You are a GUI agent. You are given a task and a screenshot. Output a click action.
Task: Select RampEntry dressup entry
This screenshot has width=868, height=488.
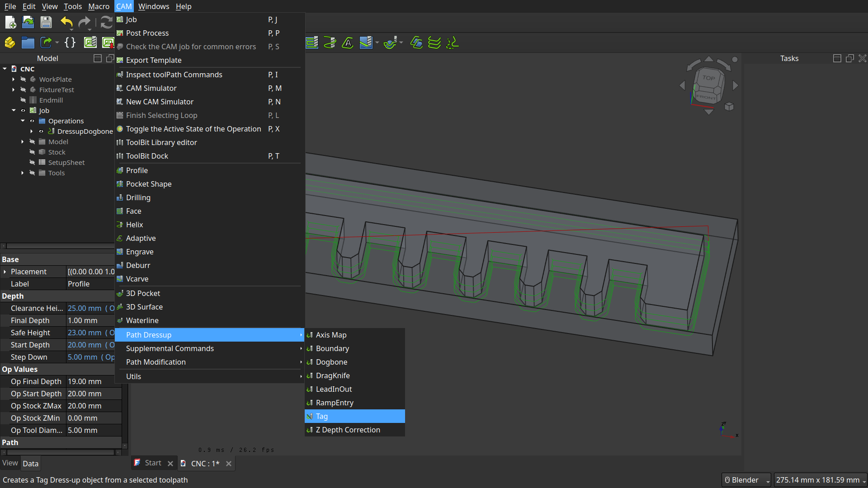click(355, 403)
